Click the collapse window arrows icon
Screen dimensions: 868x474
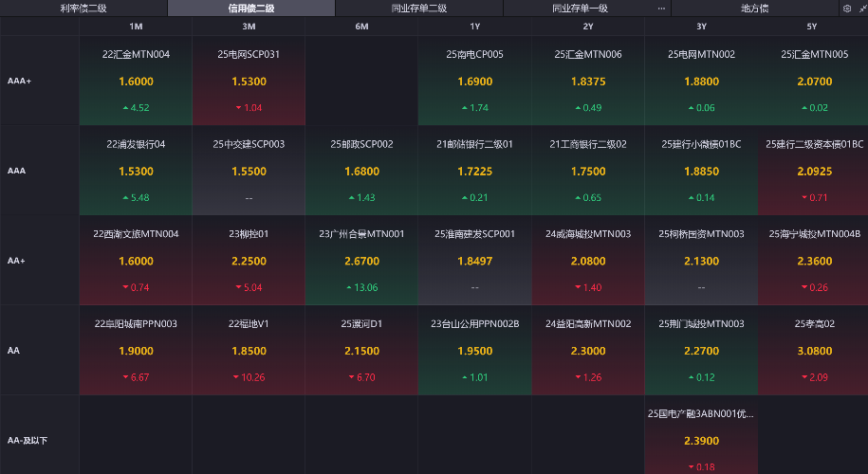[860, 9]
